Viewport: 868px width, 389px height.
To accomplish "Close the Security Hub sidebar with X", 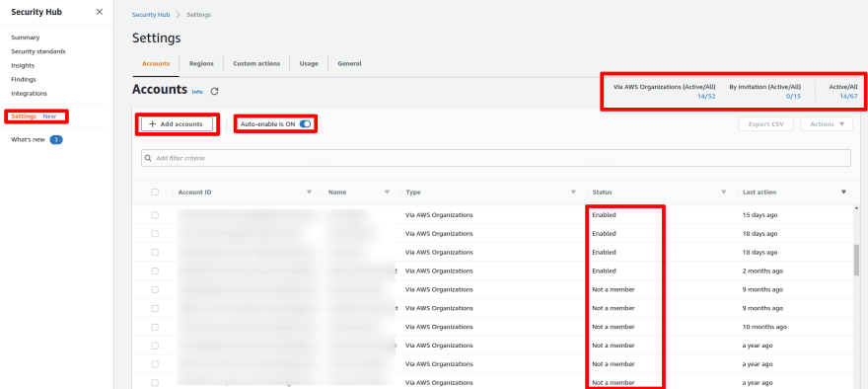I will [99, 12].
